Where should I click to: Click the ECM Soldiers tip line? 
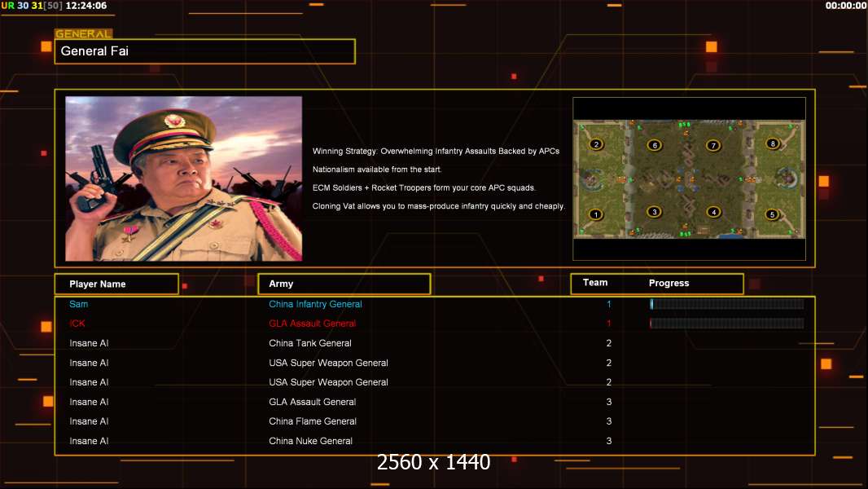pos(423,187)
